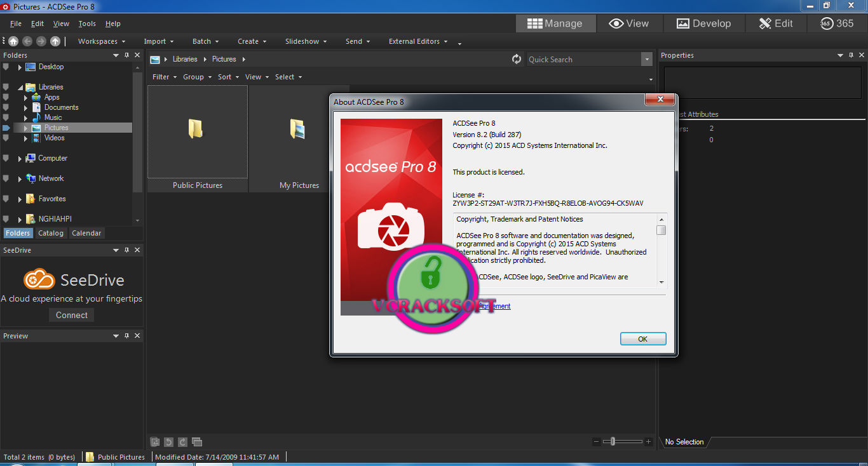
Task: Open the 365 mode button
Action: point(837,23)
